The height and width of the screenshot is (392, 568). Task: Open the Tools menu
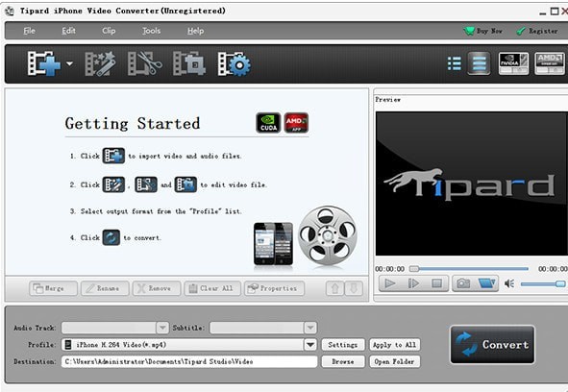[x=151, y=31]
